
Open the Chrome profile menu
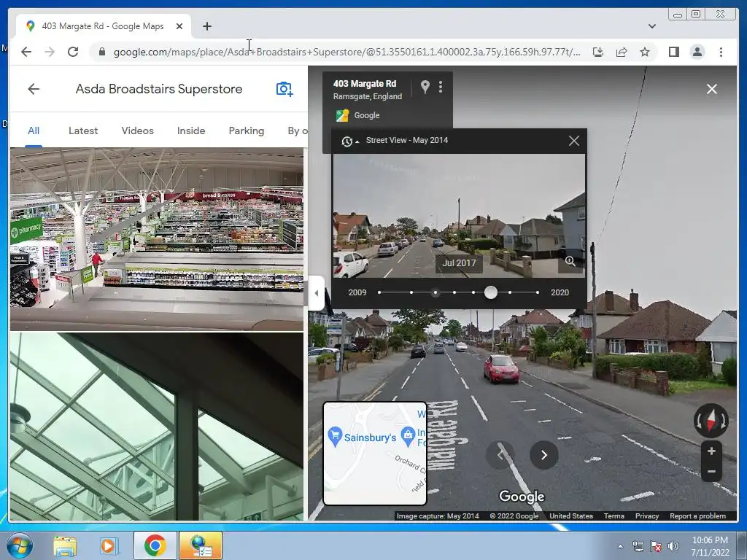(x=697, y=52)
